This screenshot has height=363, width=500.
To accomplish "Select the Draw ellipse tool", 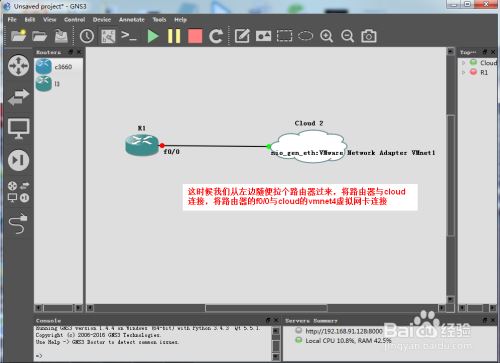I will [305, 36].
